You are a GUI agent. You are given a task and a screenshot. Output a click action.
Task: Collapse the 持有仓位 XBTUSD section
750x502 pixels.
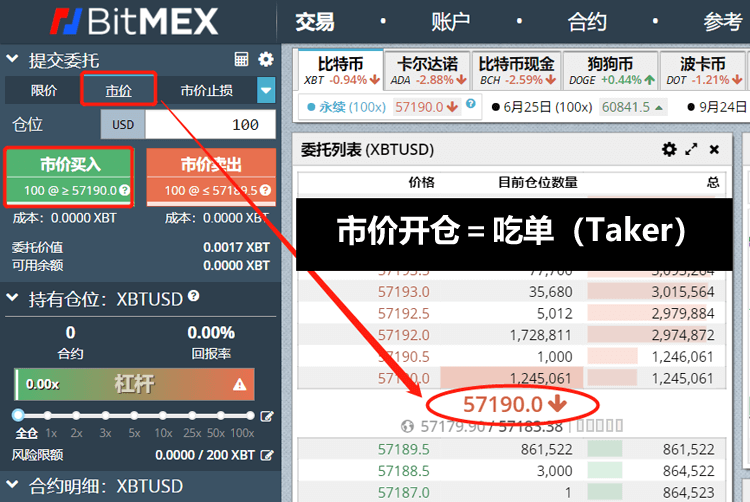pos(12,298)
